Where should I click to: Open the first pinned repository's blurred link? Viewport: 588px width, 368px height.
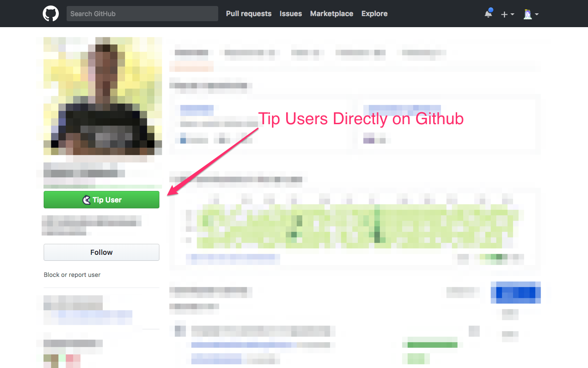tap(197, 110)
